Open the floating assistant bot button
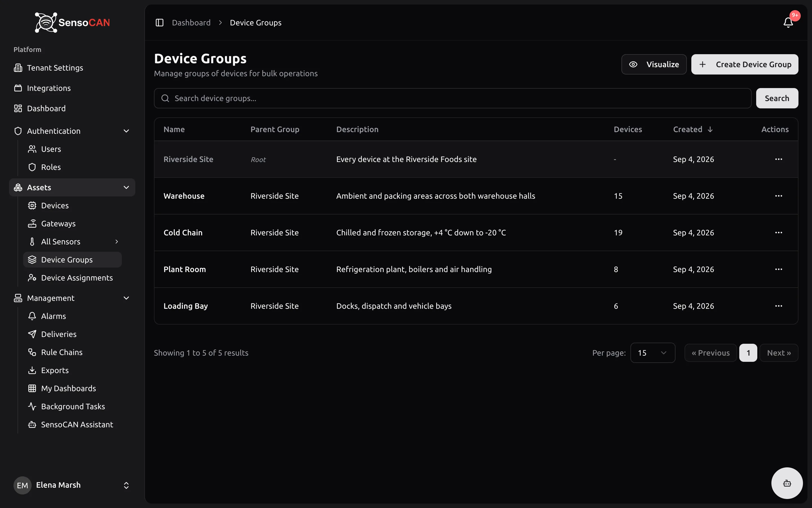The height and width of the screenshot is (508, 812). click(x=787, y=483)
